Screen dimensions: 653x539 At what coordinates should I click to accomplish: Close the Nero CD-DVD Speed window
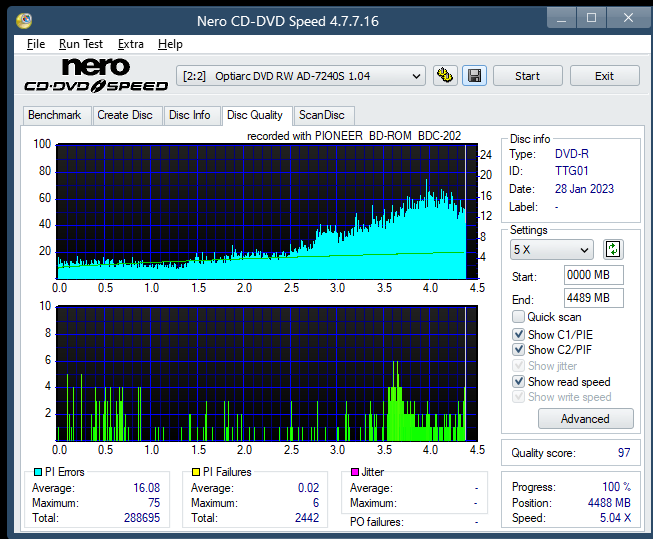(628, 18)
